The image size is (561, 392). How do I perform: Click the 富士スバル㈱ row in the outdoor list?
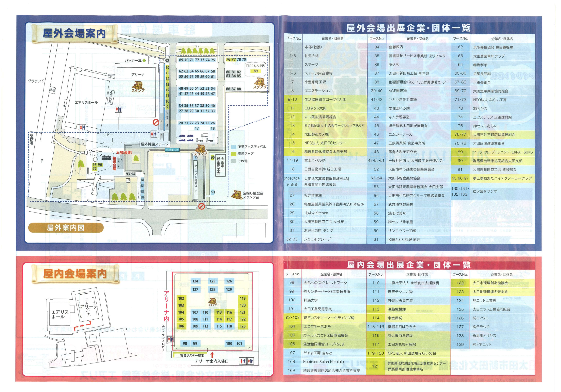pyautogui.click(x=315, y=160)
